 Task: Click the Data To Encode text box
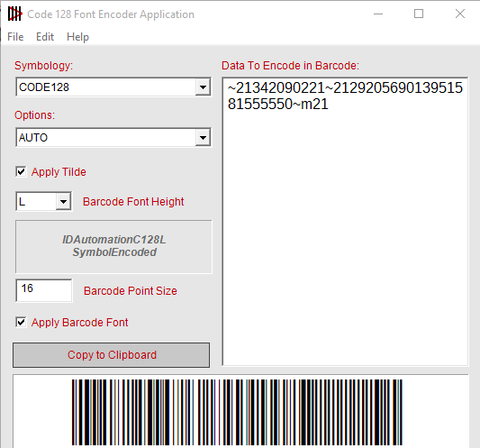(345, 221)
